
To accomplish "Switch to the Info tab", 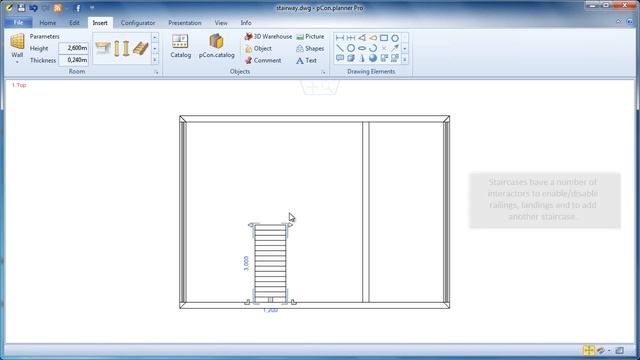I will (x=246, y=23).
